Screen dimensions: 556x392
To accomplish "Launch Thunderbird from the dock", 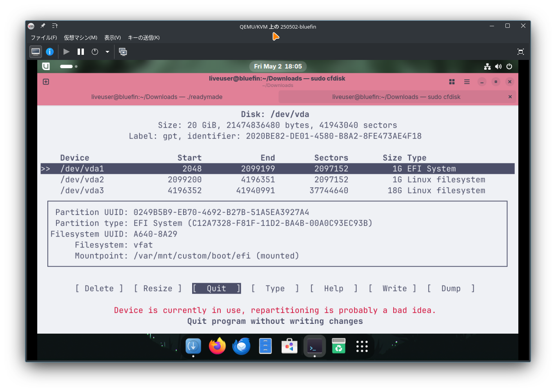I will point(242,346).
